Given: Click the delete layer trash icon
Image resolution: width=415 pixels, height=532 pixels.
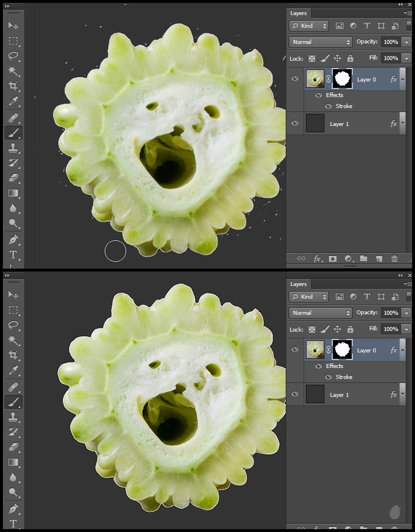Looking at the screenshot, I should pyautogui.click(x=395, y=259).
